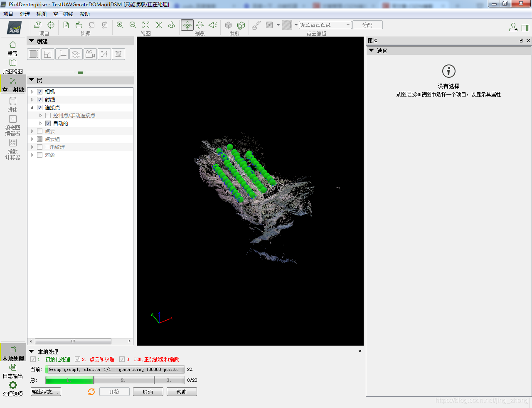
Task: Enable the 对象 layer checkbox
Action: pyautogui.click(x=40, y=155)
